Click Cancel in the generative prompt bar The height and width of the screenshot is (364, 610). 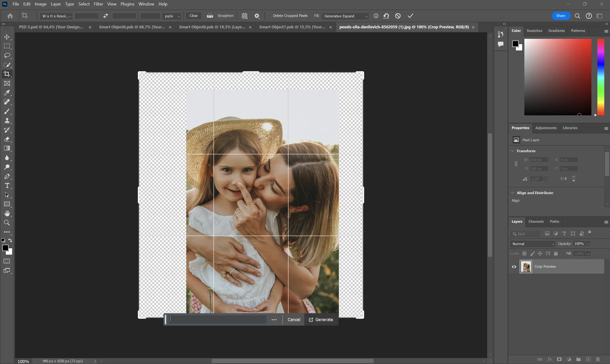pyautogui.click(x=294, y=320)
